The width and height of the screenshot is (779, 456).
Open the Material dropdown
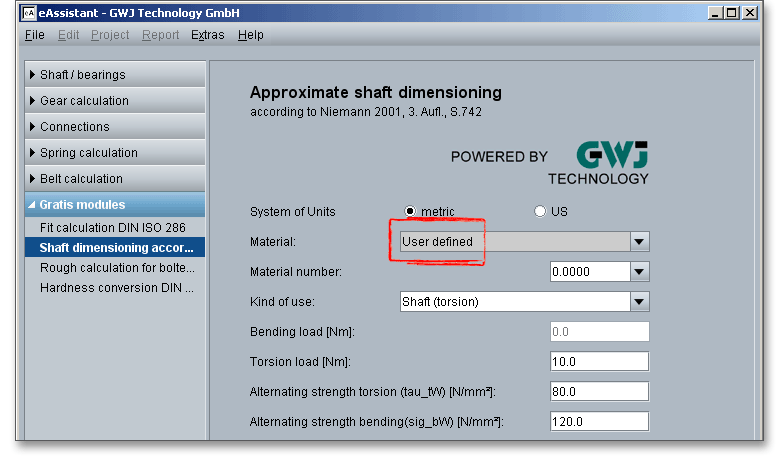pos(640,242)
